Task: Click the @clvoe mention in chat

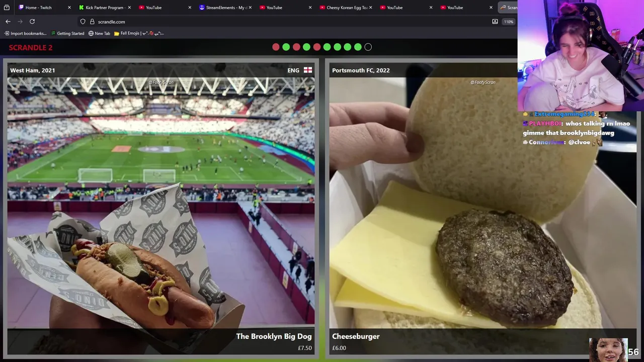Action: pos(579,142)
